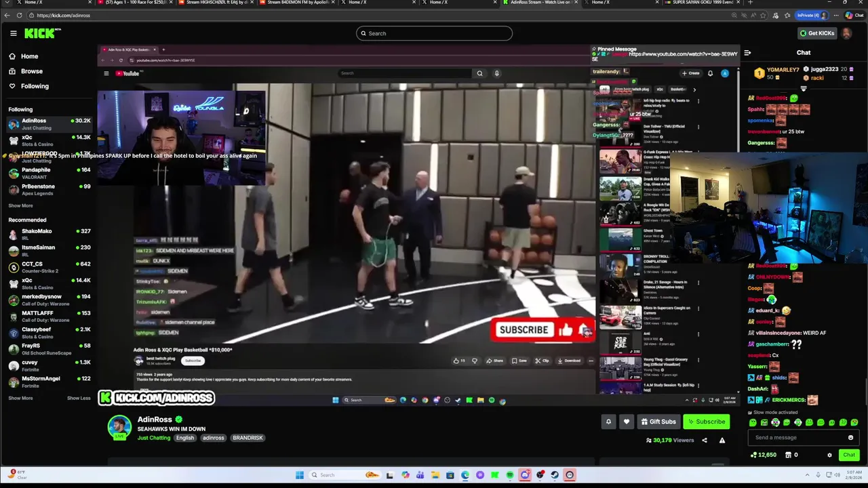Click the Gift Subs button
The width and height of the screenshot is (868, 488).
click(658, 422)
